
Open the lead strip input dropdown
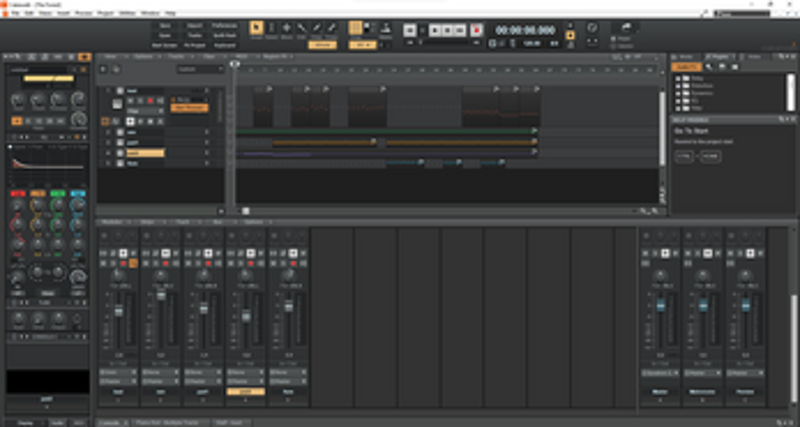coord(118,372)
